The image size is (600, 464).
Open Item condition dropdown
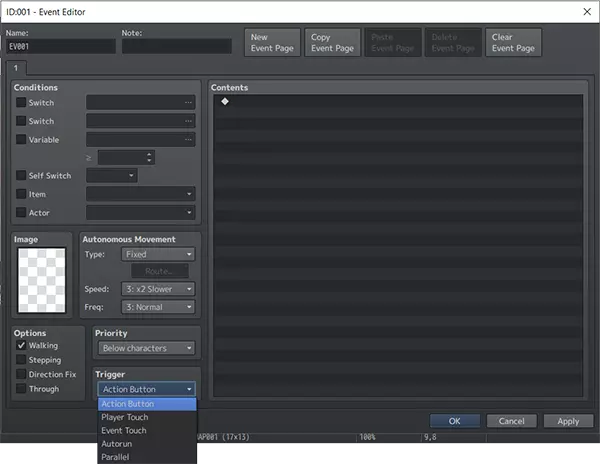click(140, 194)
